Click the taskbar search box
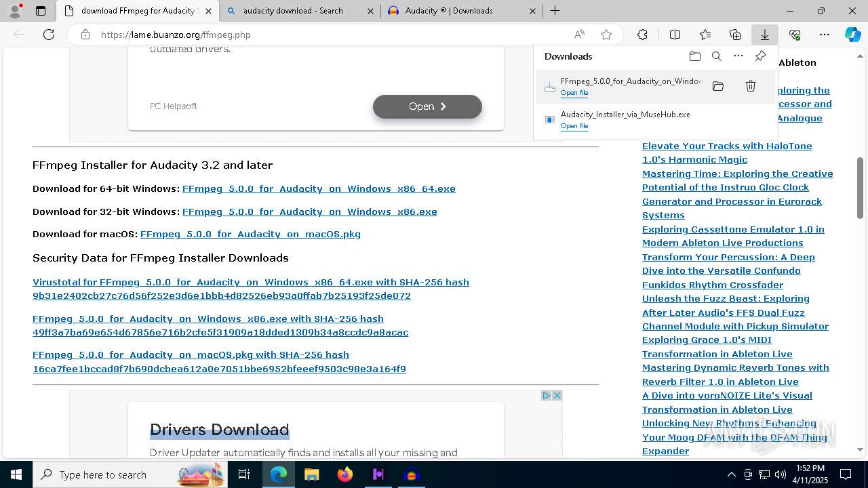 coord(132,474)
